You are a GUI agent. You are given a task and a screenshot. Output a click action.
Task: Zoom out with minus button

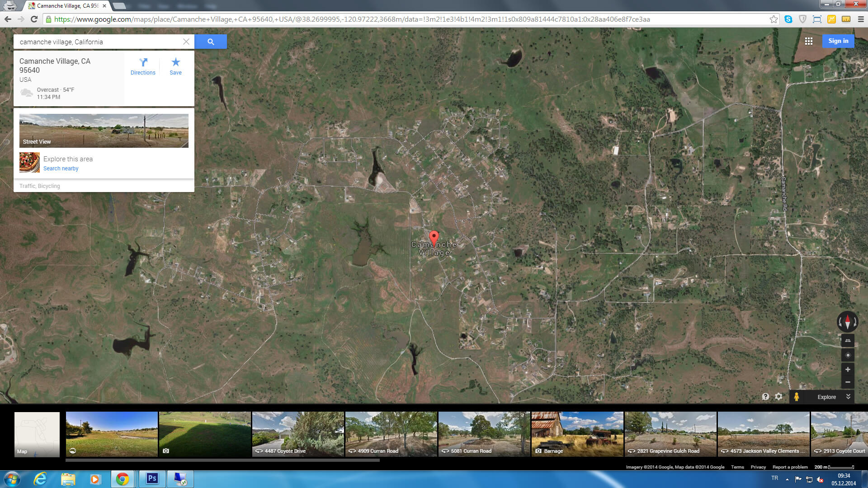pyautogui.click(x=848, y=382)
